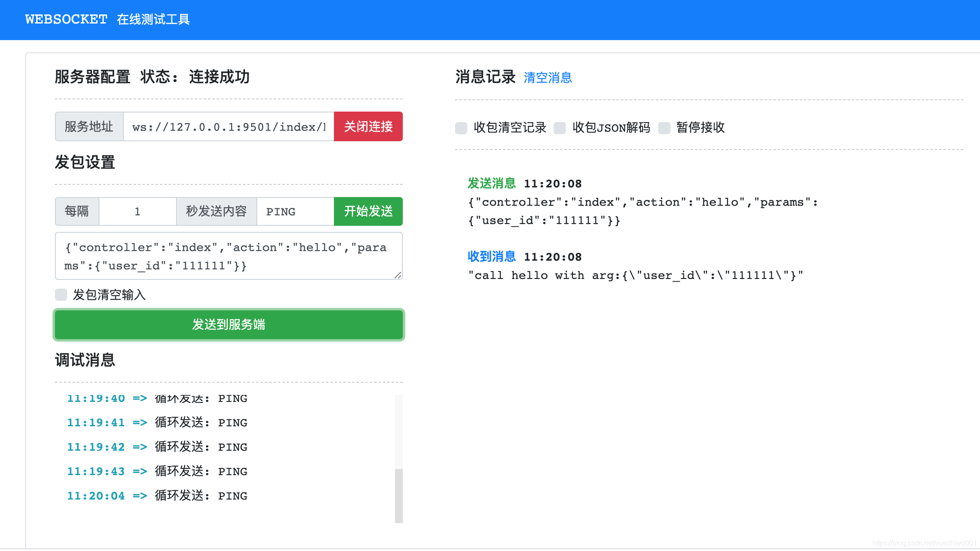Click the 状态: 连接成功 status text
The image size is (980, 551).
195,77
